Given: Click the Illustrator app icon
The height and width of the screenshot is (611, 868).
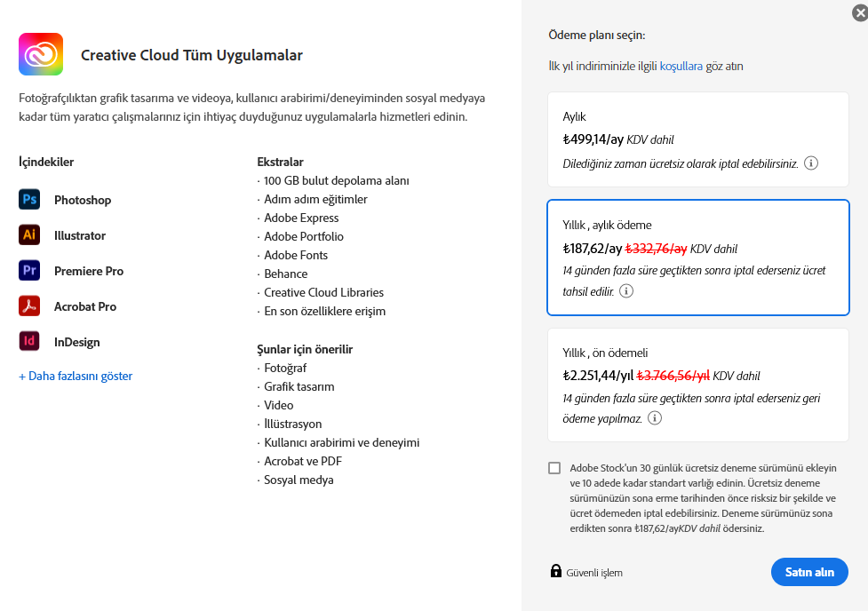Looking at the screenshot, I should click(x=29, y=235).
